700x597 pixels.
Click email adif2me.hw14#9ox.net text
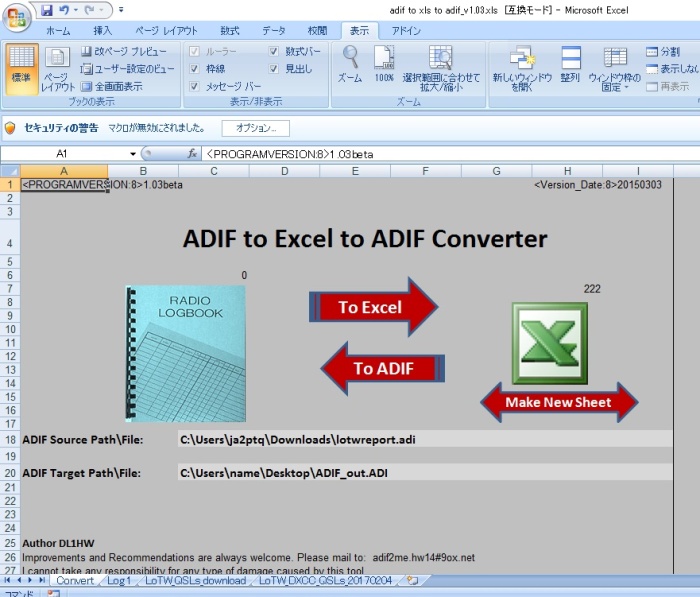424,557
